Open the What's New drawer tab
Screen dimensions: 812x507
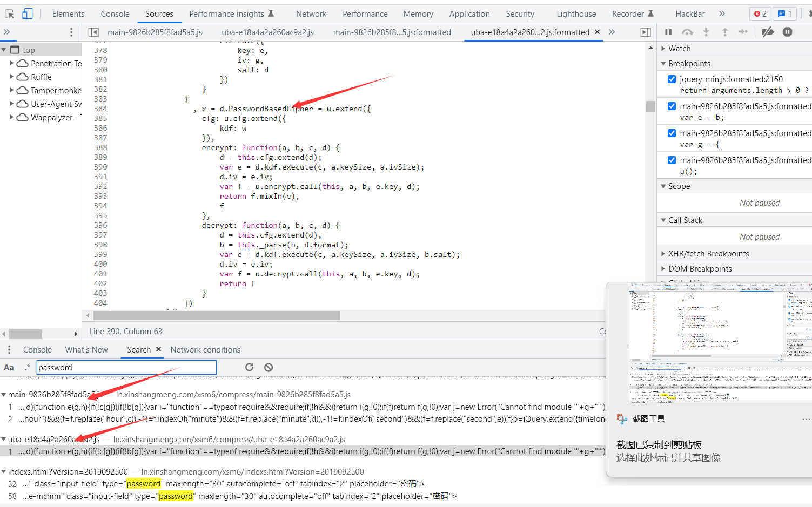tap(86, 350)
